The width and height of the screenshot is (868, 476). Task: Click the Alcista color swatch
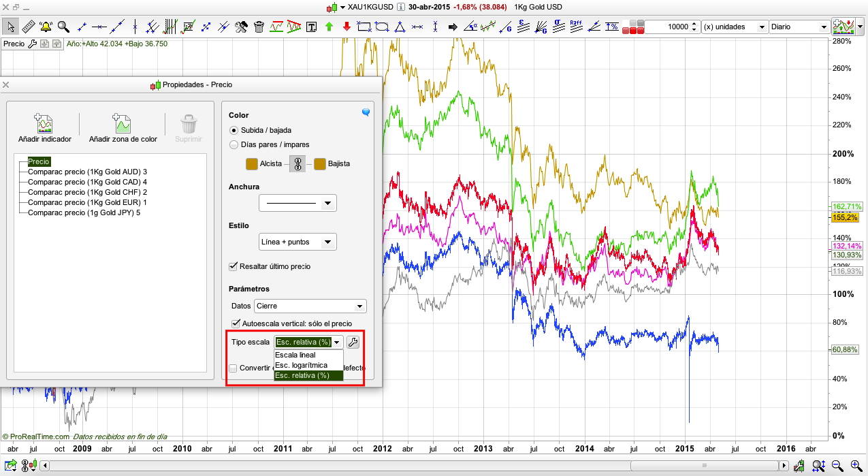tap(251, 163)
